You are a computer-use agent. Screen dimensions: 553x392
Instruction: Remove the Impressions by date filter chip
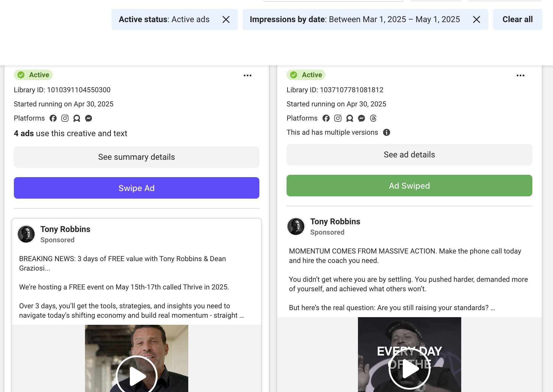(477, 19)
